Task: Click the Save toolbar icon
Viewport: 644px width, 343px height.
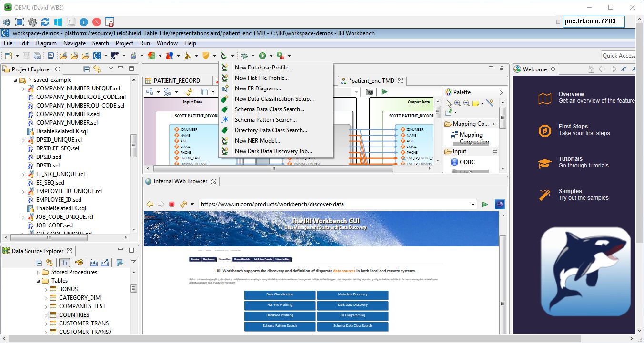Action: click(27, 56)
